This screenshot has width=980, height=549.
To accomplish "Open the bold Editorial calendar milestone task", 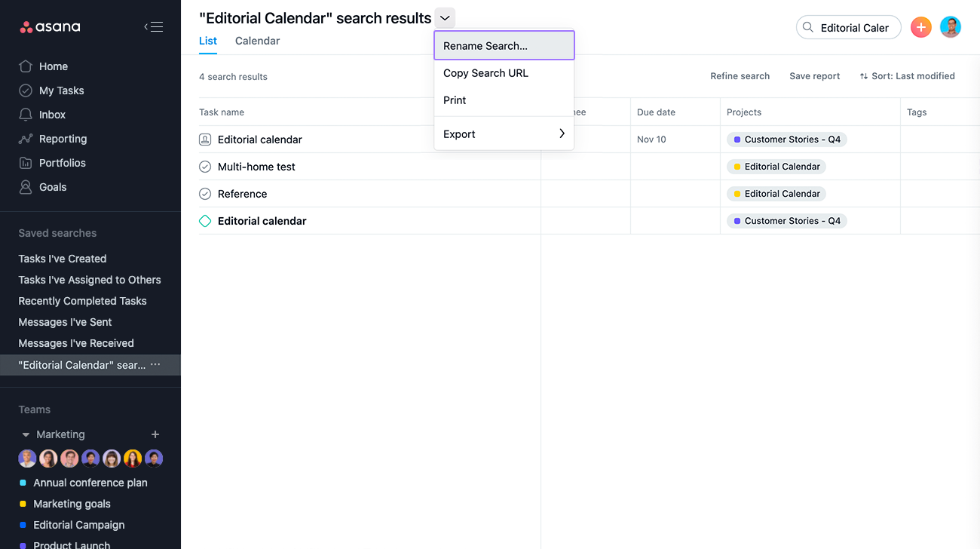I will click(x=262, y=221).
